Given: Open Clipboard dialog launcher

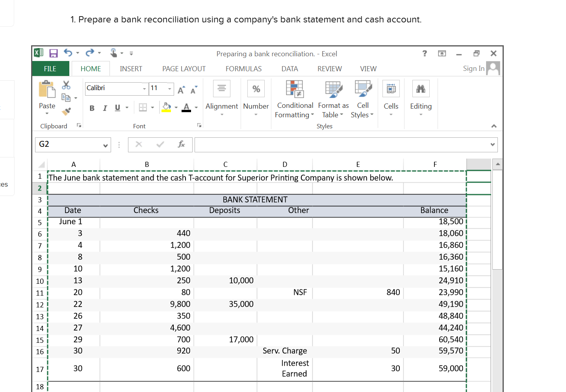Looking at the screenshot, I should click(79, 125).
